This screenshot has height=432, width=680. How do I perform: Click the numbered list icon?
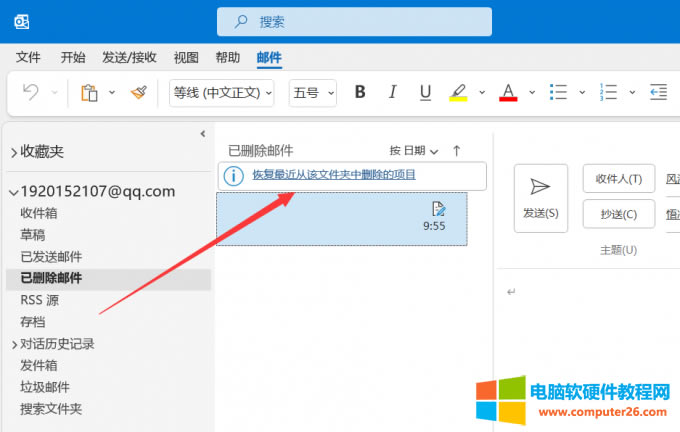[609, 93]
